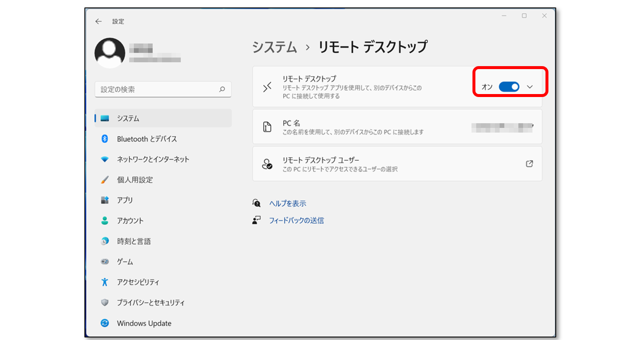644x340 pixels.
Task: Go to プライバシーとセキュリティ settings
Action: point(163,303)
